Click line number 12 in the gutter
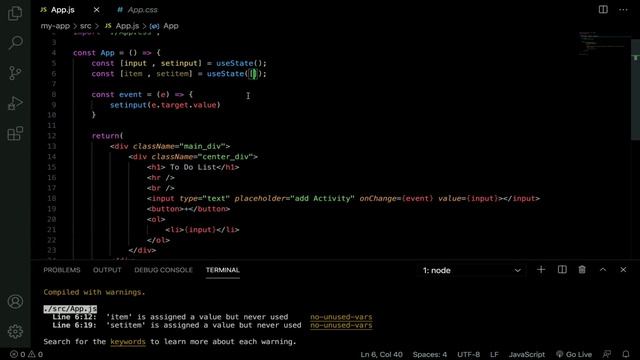Image resolution: width=640 pixels, height=360 pixels. click(51, 136)
